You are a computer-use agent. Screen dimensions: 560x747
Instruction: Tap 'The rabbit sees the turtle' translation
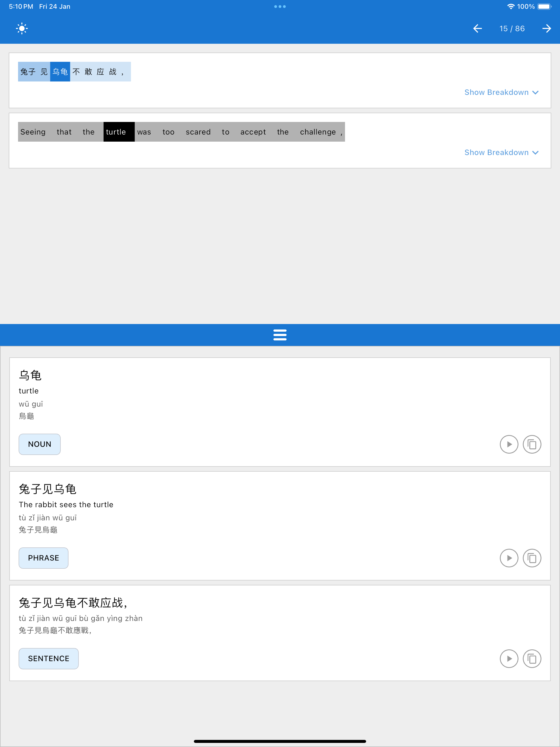[x=66, y=504]
